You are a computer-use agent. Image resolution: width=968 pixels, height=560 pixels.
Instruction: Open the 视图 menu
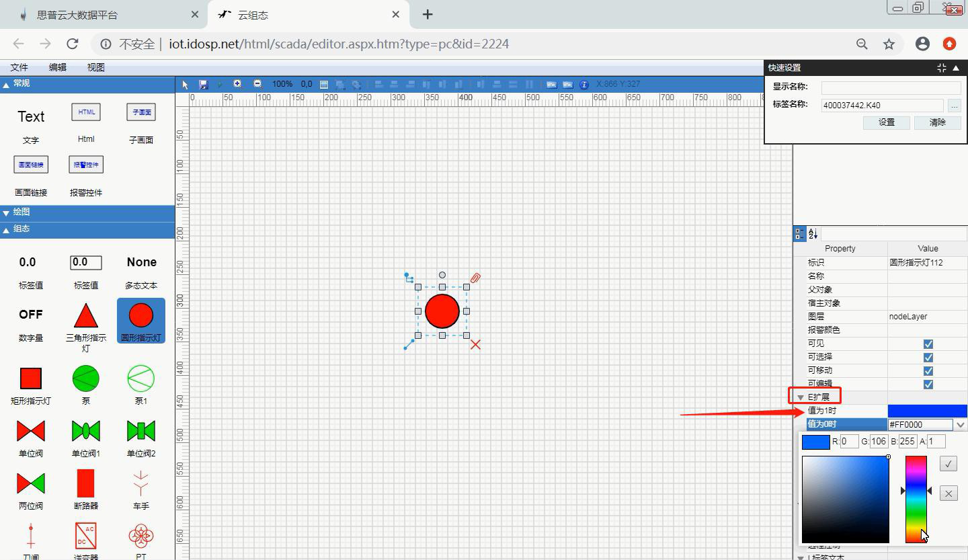pyautogui.click(x=95, y=67)
